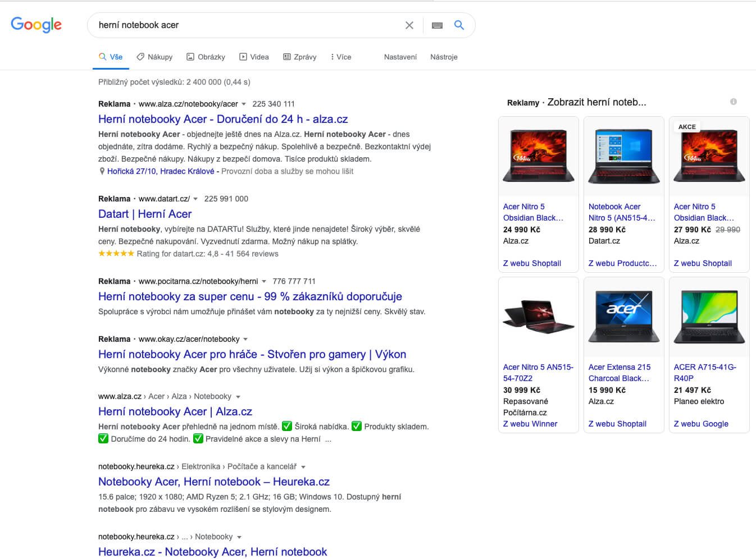Open 'Herní notebooky Acer pro hráče' result
Image resolution: width=756 pixels, height=559 pixels.
252,354
